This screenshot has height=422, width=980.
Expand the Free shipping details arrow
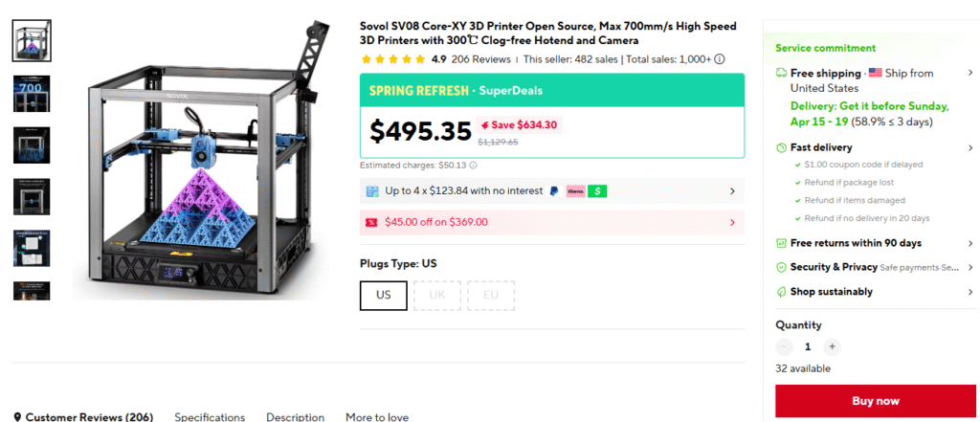click(971, 74)
